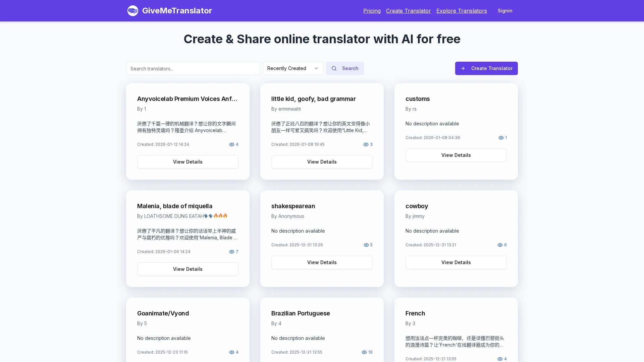
Task: Open the Recently Created sort dropdown
Action: [293, 68]
